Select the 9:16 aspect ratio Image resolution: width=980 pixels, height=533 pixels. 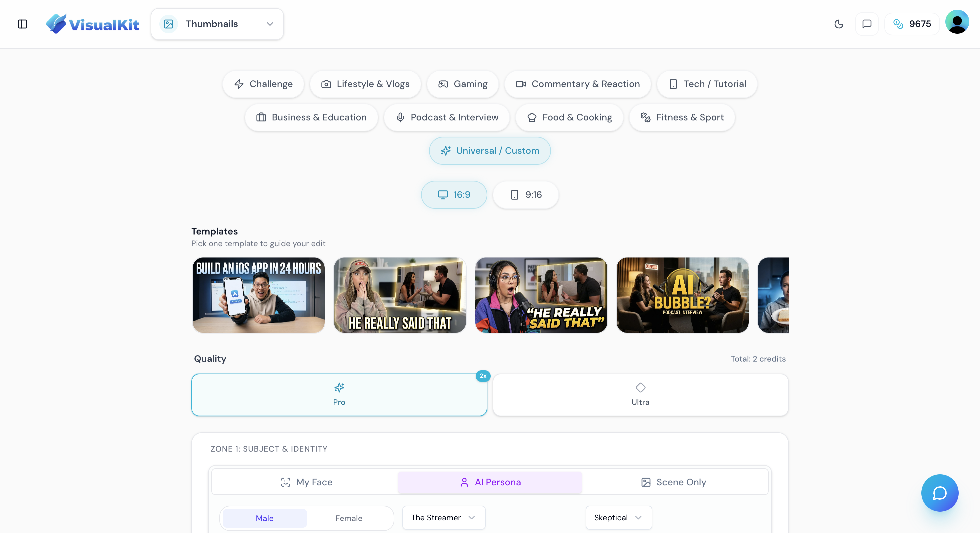(526, 194)
